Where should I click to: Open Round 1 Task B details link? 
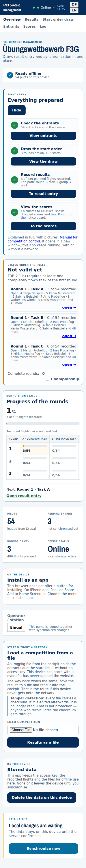(x=69, y=336)
